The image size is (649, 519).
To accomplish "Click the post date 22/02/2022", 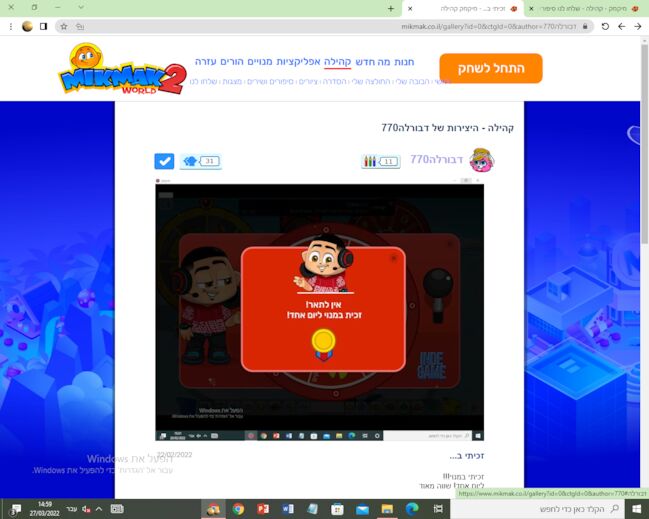I will 174,454.
